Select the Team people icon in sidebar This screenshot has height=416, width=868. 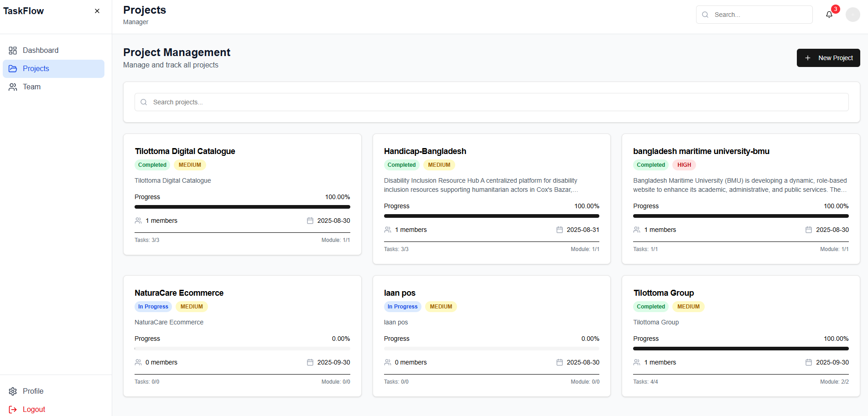click(13, 87)
